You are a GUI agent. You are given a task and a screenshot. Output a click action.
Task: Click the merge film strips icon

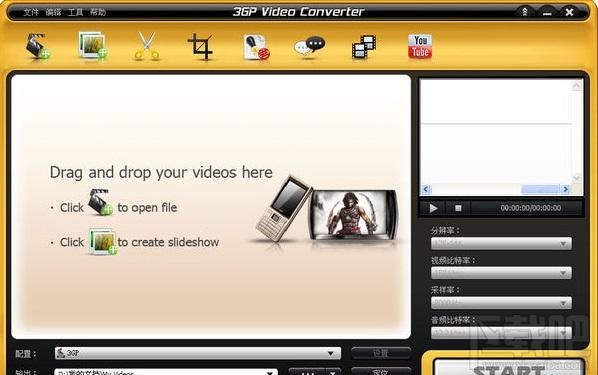(364, 47)
